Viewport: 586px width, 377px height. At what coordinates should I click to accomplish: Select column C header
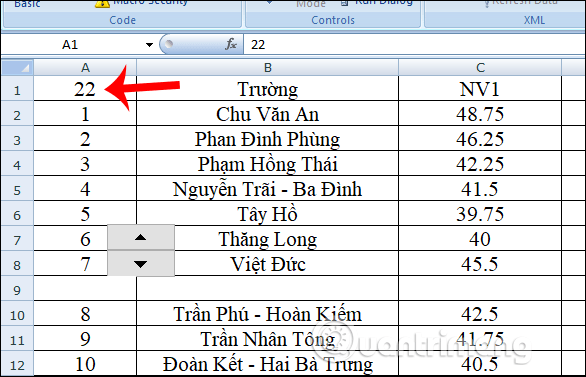pos(480,68)
